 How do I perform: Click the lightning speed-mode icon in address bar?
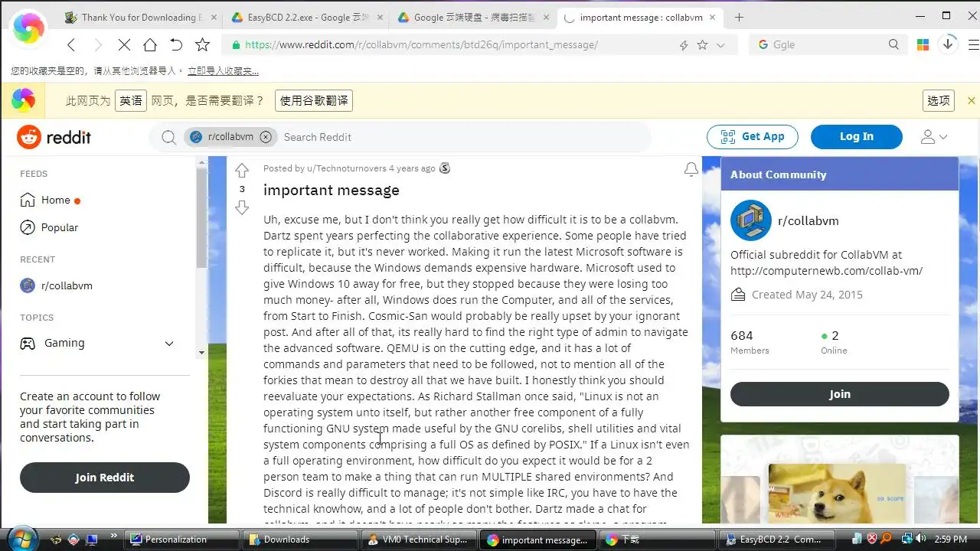(684, 45)
